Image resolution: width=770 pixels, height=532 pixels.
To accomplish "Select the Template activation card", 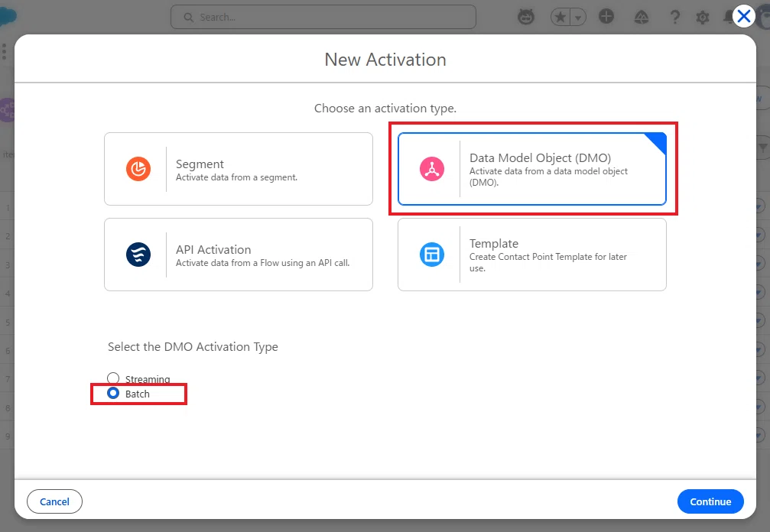I will (x=532, y=255).
